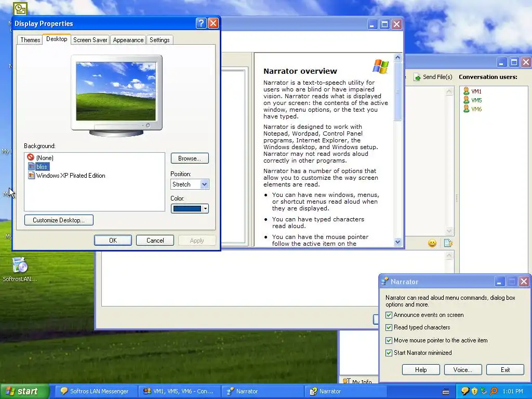532x399 pixels.
Task: Switch to the Appearance tab
Action: click(x=128, y=39)
